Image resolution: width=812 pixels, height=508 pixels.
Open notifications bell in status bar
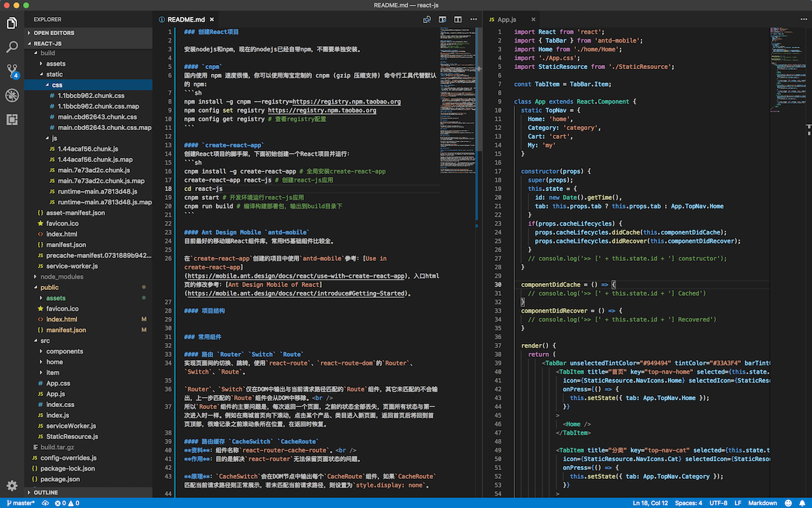[x=803, y=503]
